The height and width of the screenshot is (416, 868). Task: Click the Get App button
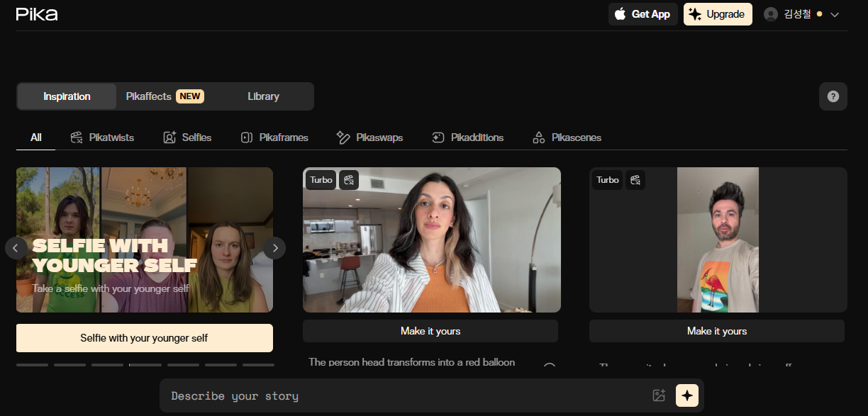tap(642, 14)
